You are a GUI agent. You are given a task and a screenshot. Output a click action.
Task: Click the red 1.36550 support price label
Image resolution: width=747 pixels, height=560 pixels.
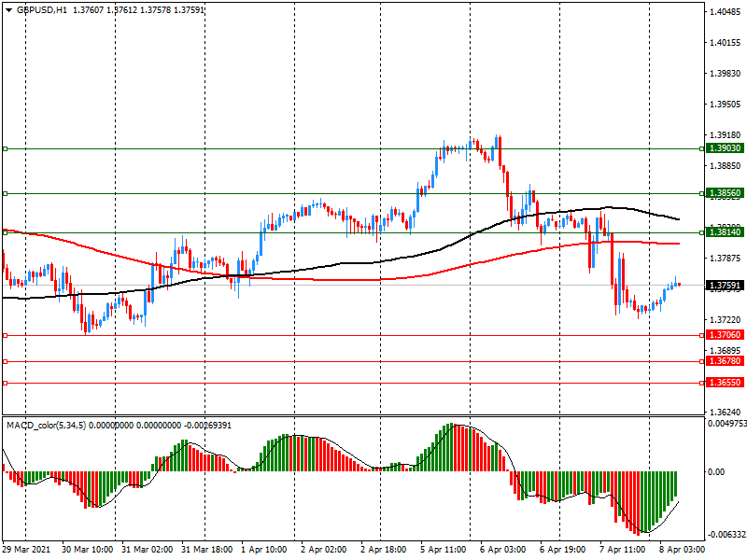pos(725,383)
